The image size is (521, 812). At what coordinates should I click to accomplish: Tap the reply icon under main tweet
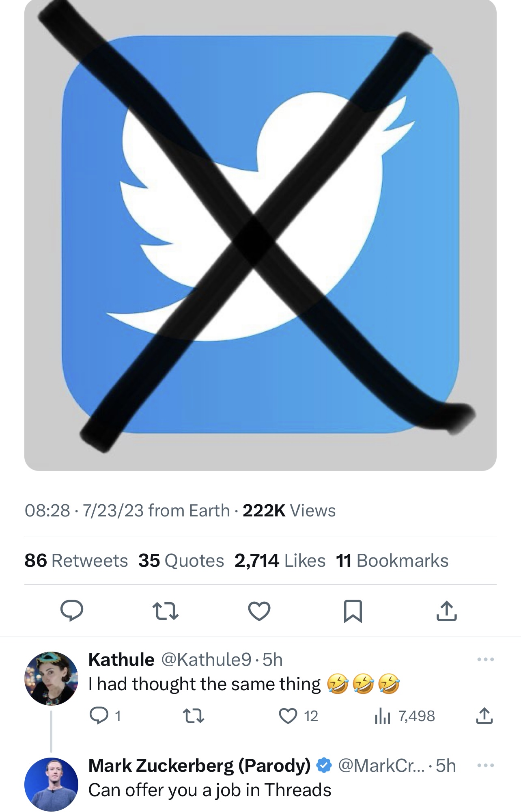click(72, 611)
